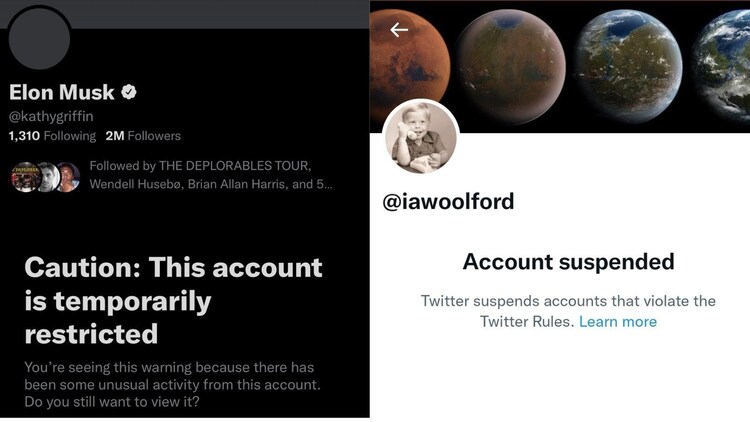Open the 1,310 Following list

tap(52, 136)
